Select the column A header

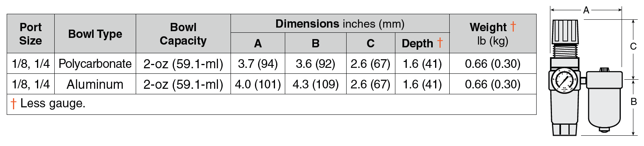point(258,43)
